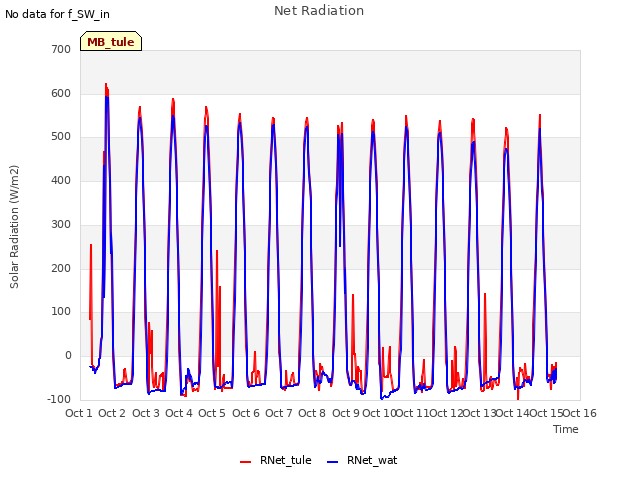This screenshot has width=640, height=480.
Task: Click the 'No data for f_SW_in' message
Action: (57, 14)
